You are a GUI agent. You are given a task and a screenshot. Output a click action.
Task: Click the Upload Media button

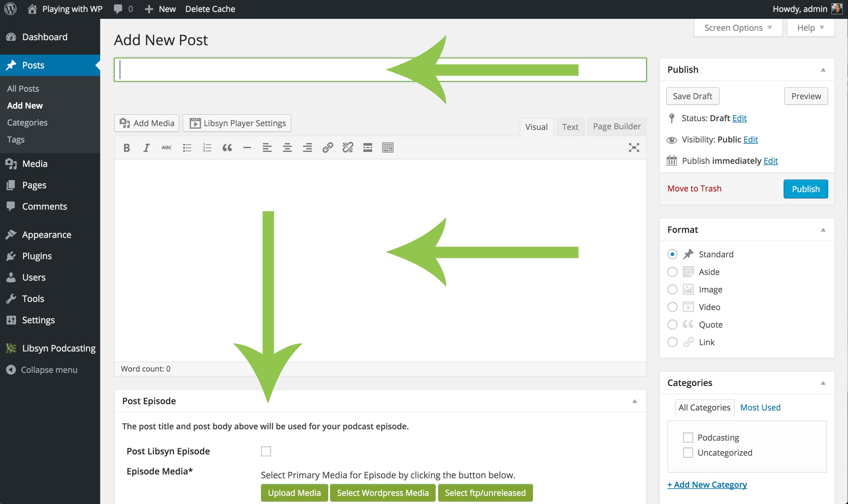pyautogui.click(x=294, y=492)
